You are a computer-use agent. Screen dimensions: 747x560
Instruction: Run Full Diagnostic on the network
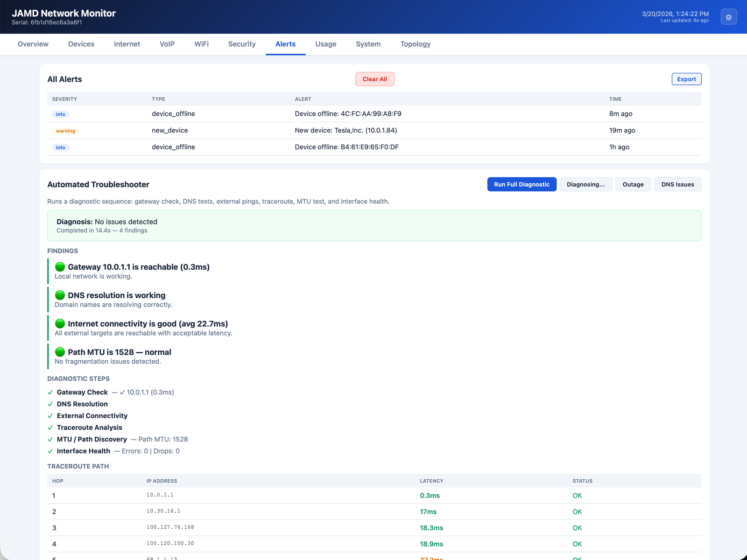(521, 184)
